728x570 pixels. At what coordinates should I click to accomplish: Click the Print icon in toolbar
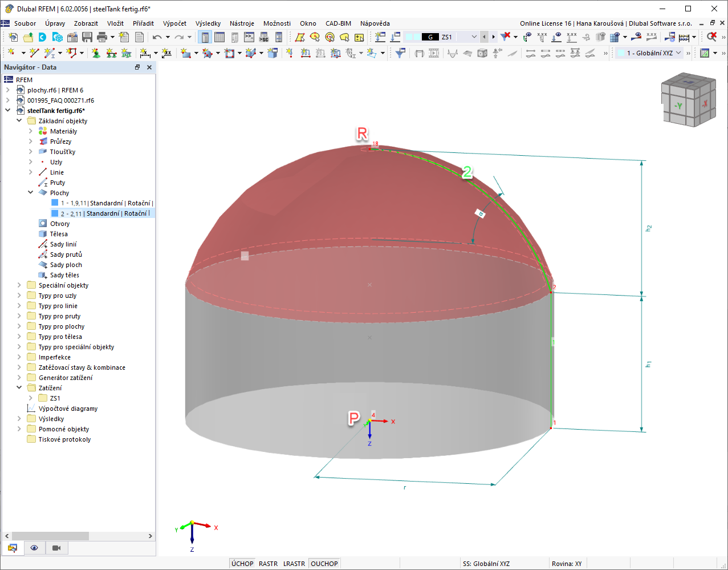tap(102, 37)
